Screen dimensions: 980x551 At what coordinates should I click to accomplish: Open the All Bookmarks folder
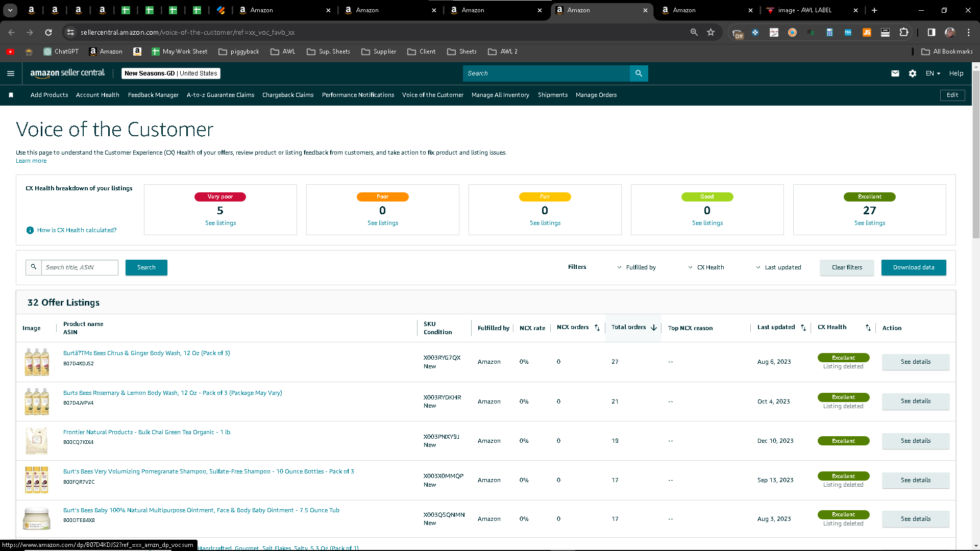point(947,52)
